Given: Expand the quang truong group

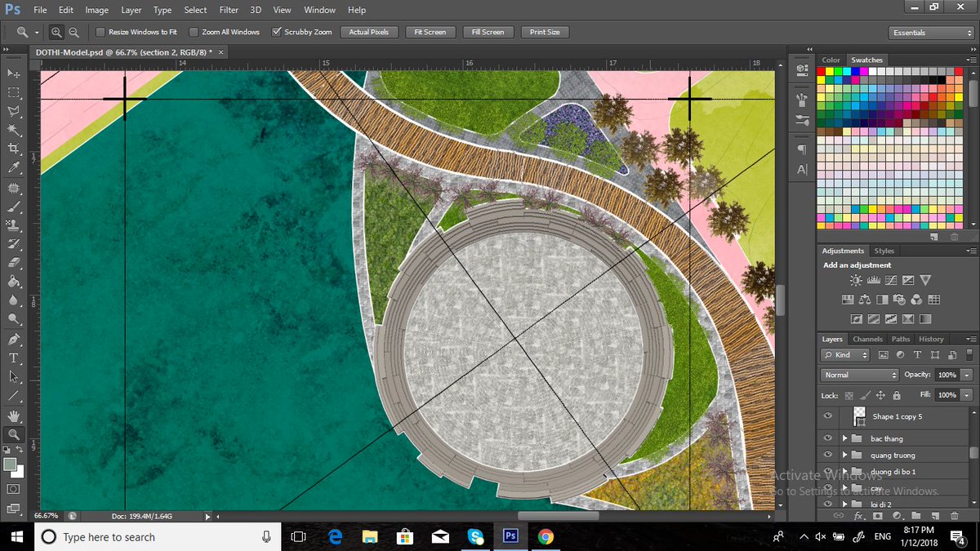Looking at the screenshot, I should click(845, 455).
